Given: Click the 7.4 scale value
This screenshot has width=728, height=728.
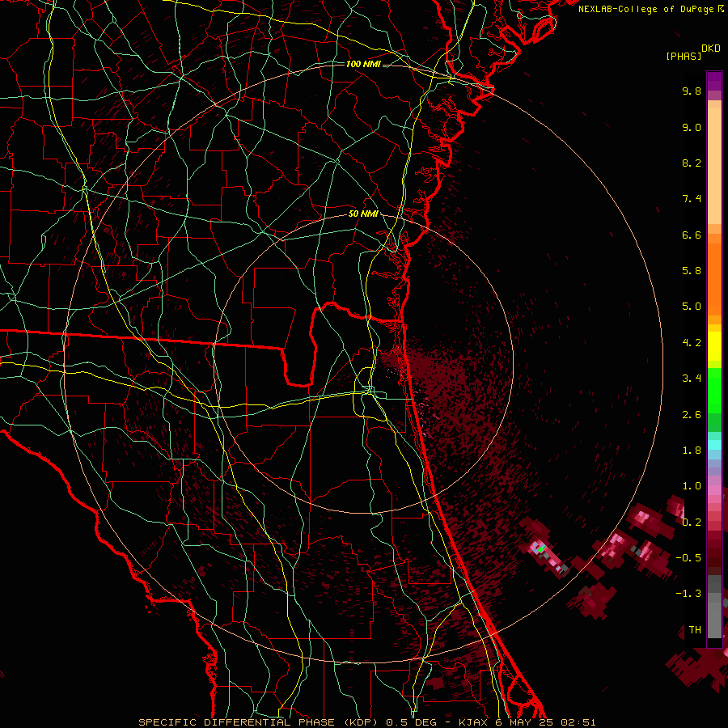Looking at the screenshot, I should click(x=692, y=199).
